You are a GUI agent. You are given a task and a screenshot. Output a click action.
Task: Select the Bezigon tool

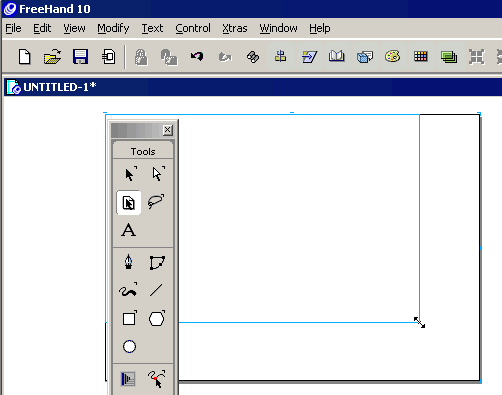click(157, 263)
